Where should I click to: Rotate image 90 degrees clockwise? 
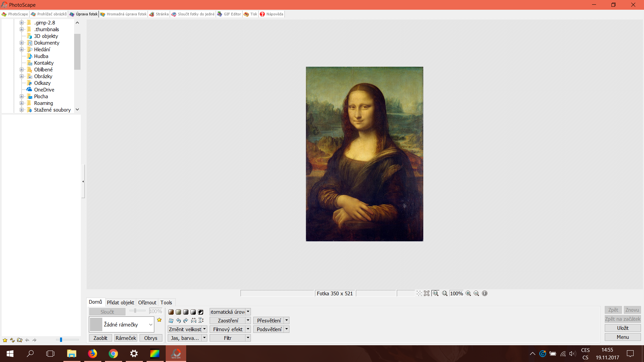coord(186,321)
